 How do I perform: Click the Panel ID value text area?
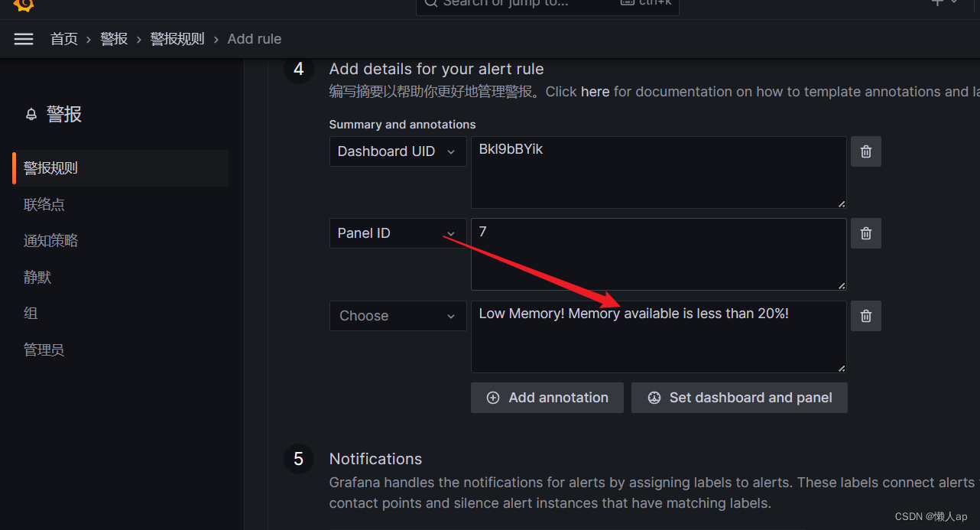pos(659,255)
